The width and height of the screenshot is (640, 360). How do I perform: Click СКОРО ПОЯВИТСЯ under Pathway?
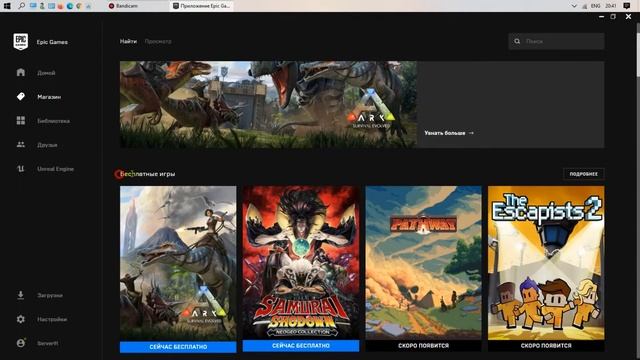click(x=423, y=346)
